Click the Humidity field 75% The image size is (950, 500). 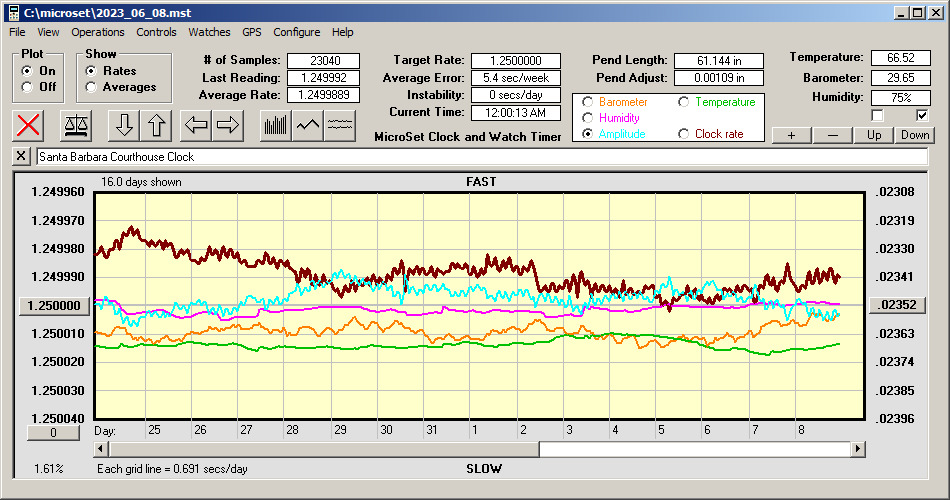900,98
